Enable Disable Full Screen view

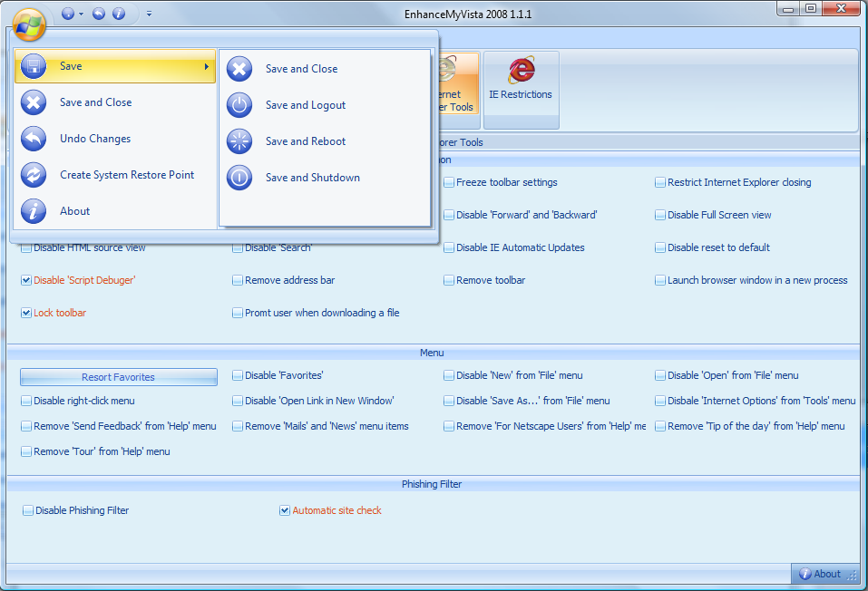tap(660, 215)
